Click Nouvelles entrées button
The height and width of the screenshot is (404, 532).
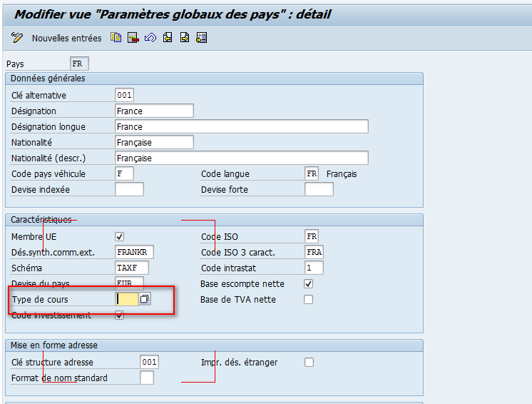pyautogui.click(x=66, y=38)
